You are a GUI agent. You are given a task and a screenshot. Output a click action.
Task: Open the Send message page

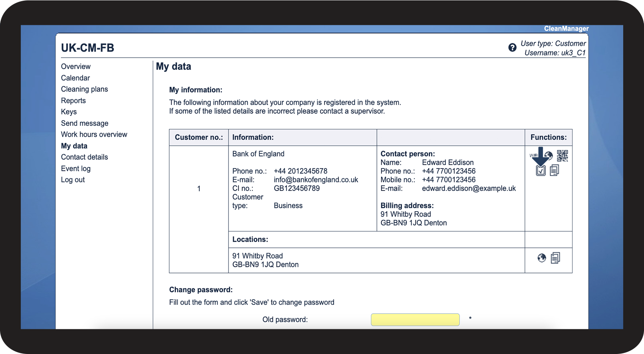point(85,123)
